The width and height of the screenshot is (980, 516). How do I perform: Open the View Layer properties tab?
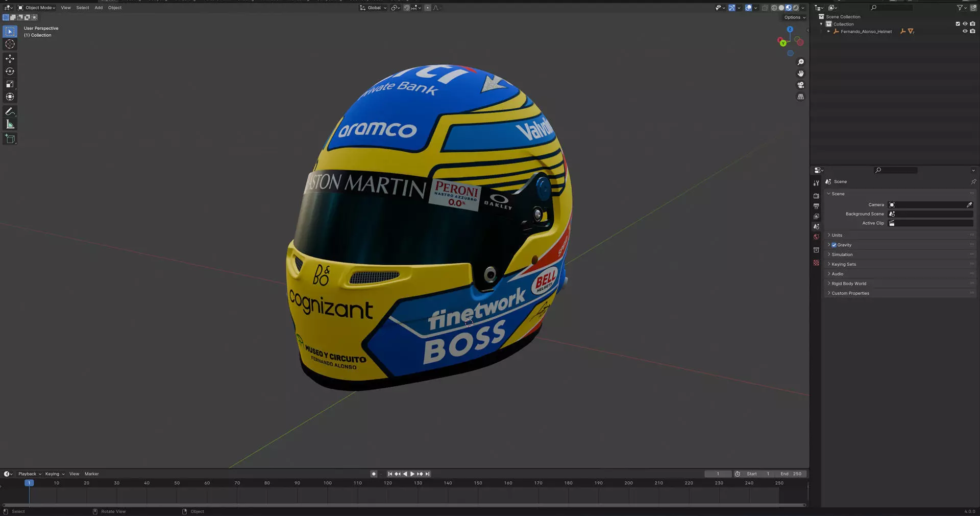(816, 216)
